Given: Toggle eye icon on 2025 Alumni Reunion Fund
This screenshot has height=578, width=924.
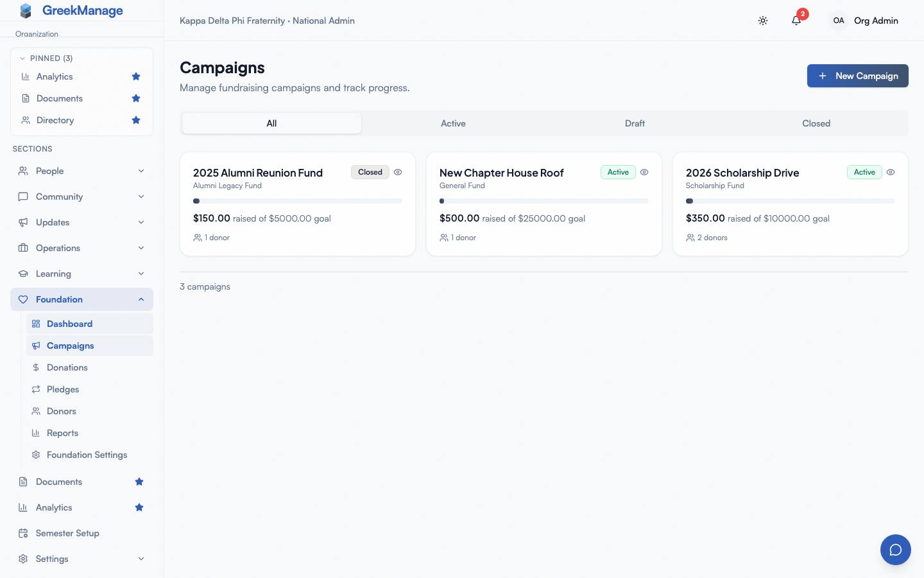Looking at the screenshot, I should 398,172.
